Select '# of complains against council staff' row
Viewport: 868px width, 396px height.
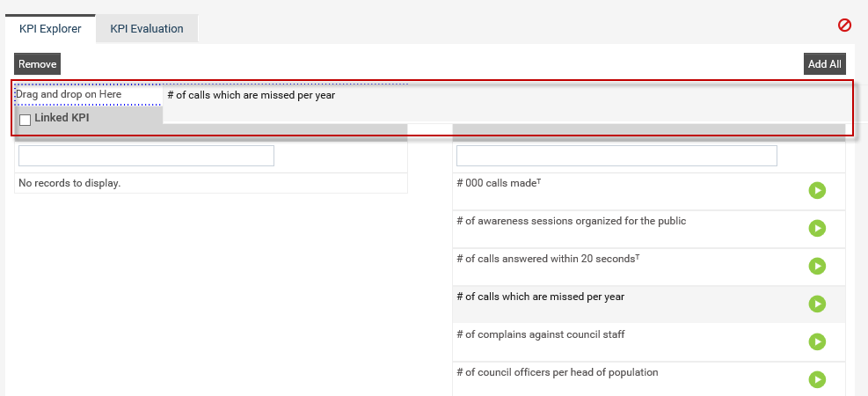[649, 343]
